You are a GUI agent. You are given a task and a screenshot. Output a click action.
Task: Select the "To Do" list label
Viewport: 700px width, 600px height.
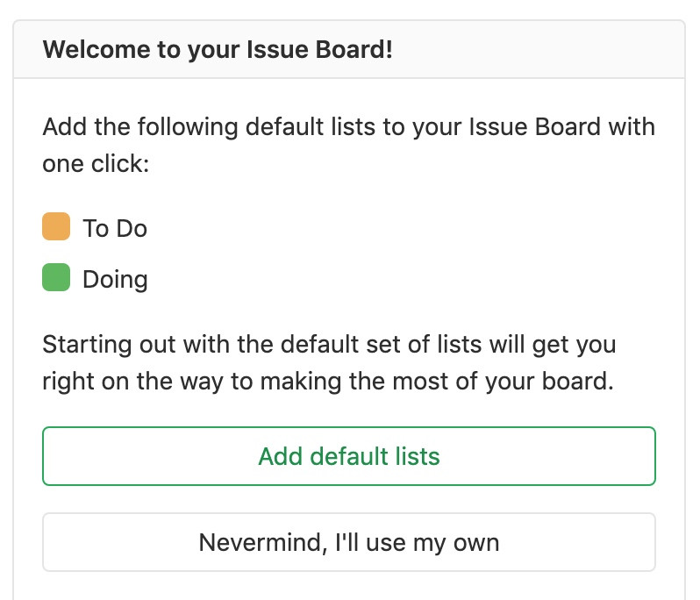pos(115,229)
